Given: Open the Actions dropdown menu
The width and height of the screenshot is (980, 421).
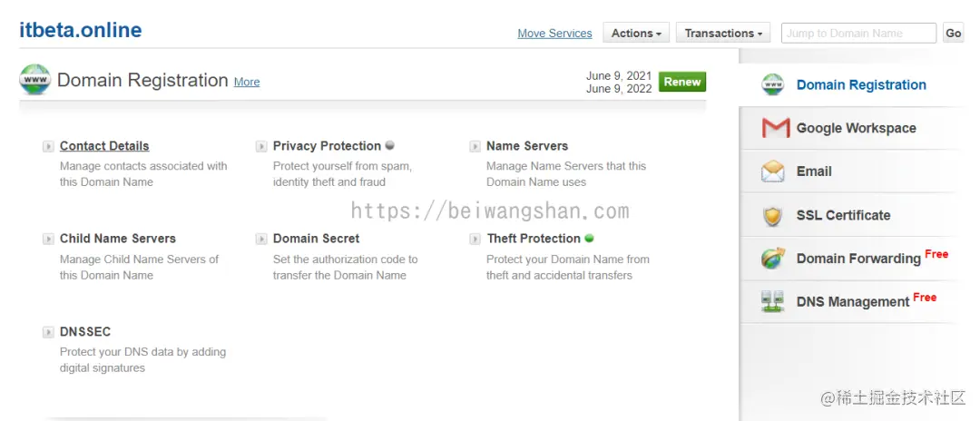Looking at the screenshot, I should click(636, 33).
